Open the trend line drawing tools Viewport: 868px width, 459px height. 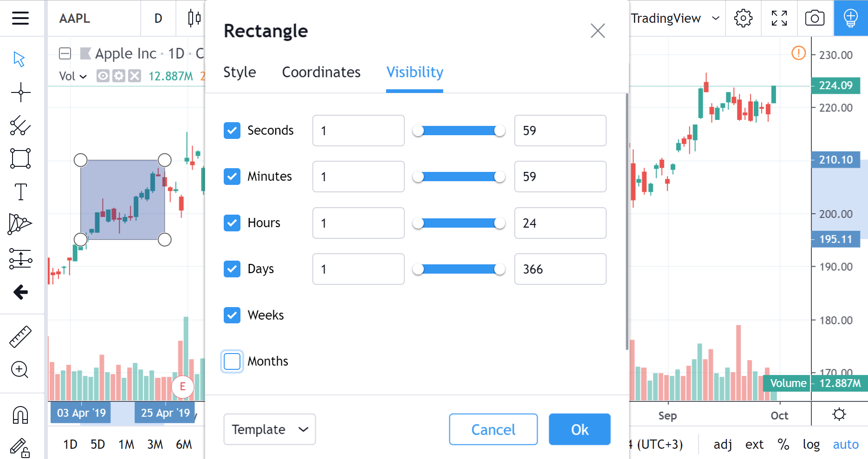coord(20,126)
